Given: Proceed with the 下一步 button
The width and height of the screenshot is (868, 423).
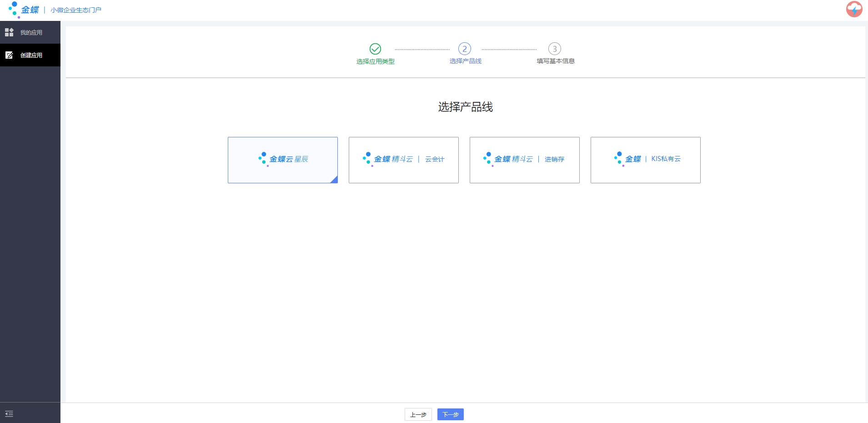Looking at the screenshot, I should pos(450,414).
